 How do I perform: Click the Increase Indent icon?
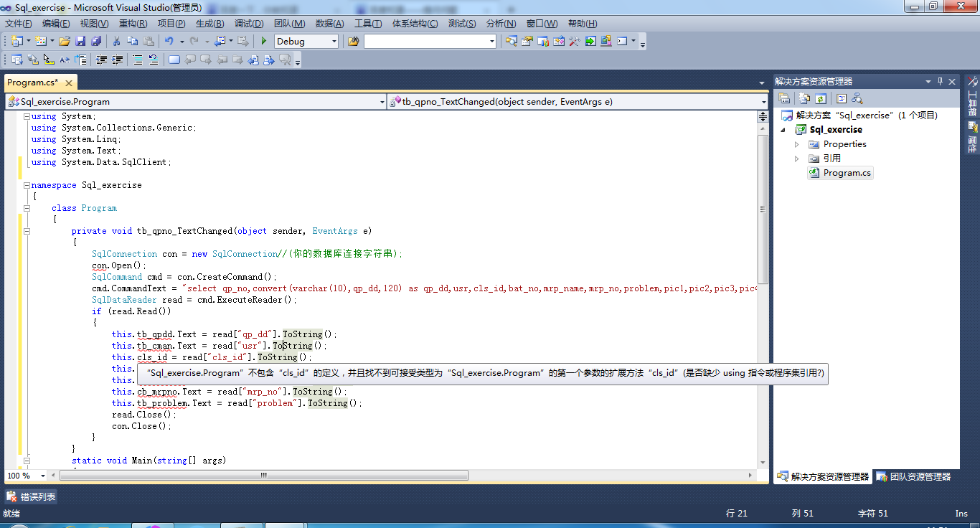118,60
